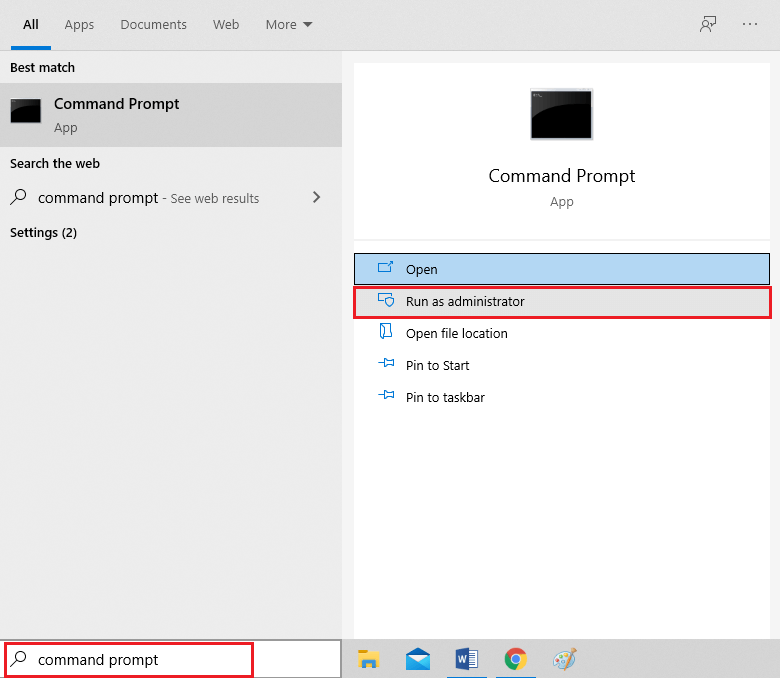Launch Google Chrome from the taskbar

(516, 659)
